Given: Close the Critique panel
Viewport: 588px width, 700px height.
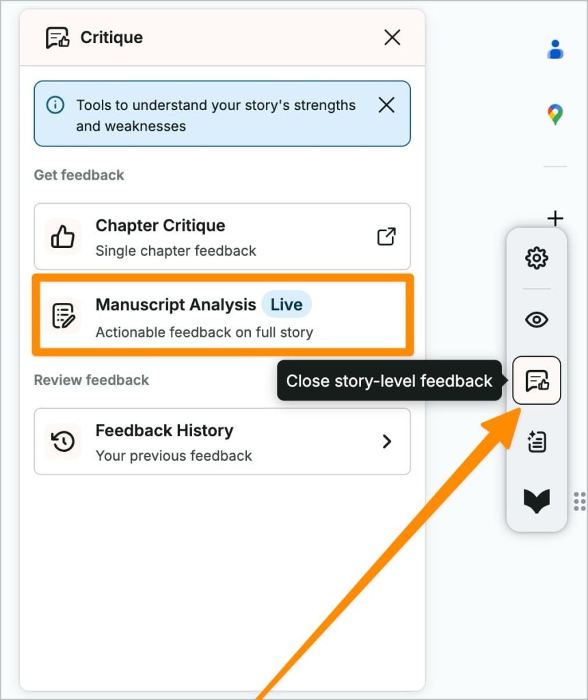Looking at the screenshot, I should point(392,38).
